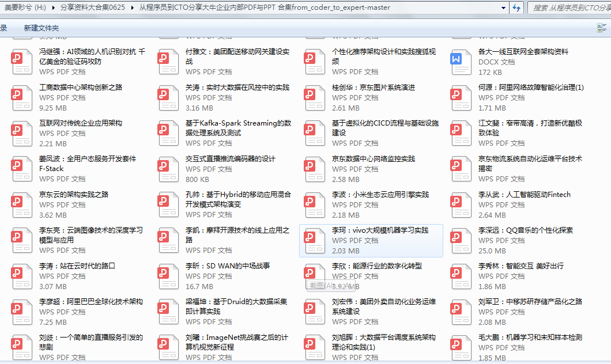Click the 分享资料大合集0625 breadcrumb segment

click(x=93, y=7)
